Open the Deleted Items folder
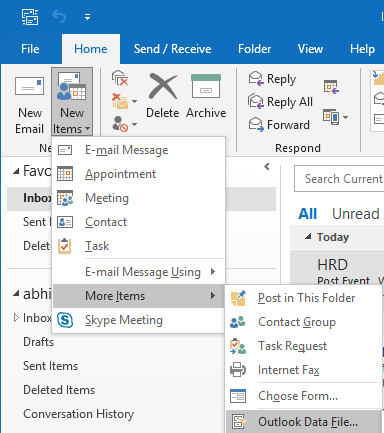 click(59, 390)
